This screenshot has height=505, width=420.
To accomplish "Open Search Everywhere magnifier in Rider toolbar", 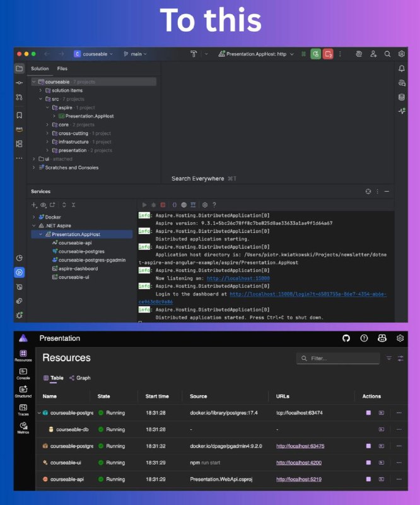I will [x=387, y=54].
